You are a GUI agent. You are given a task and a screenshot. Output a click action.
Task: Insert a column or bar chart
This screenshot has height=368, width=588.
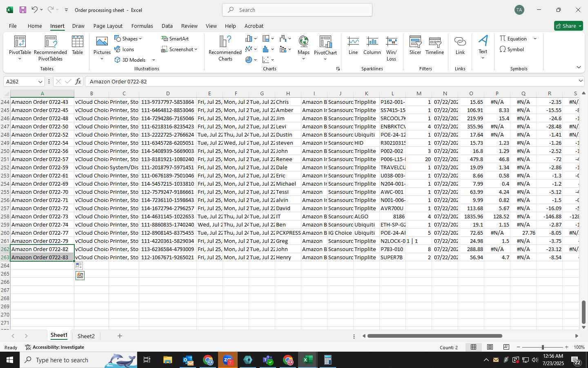point(251,38)
